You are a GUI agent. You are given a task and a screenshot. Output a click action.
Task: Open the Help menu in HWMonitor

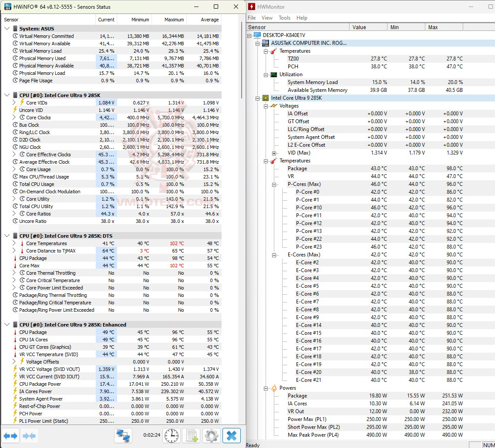point(302,18)
